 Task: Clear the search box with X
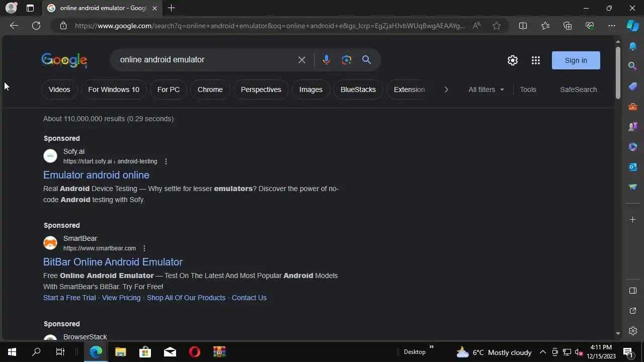[x=302, y=60]
